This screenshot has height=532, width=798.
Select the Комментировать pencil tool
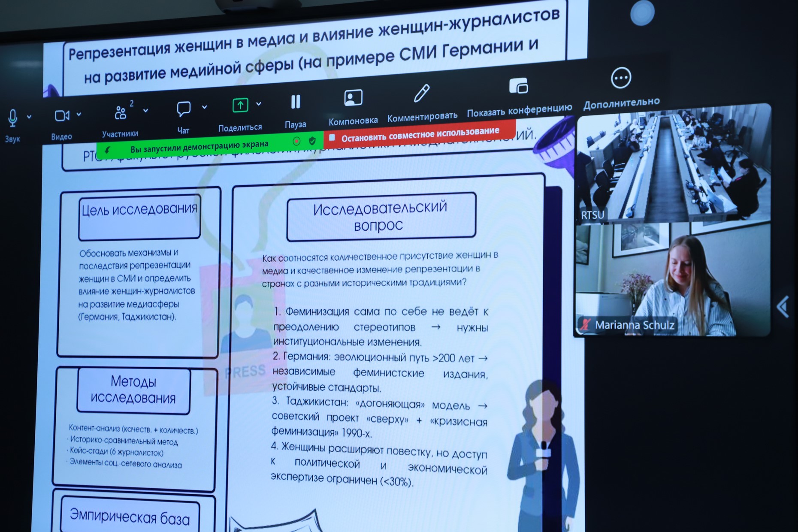coord(422,94)
